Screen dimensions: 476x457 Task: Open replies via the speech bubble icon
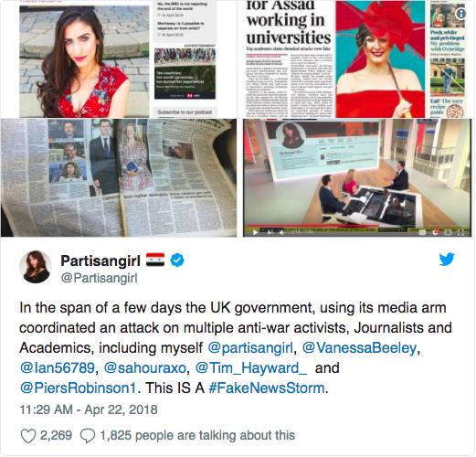click(x=88, y=436)
